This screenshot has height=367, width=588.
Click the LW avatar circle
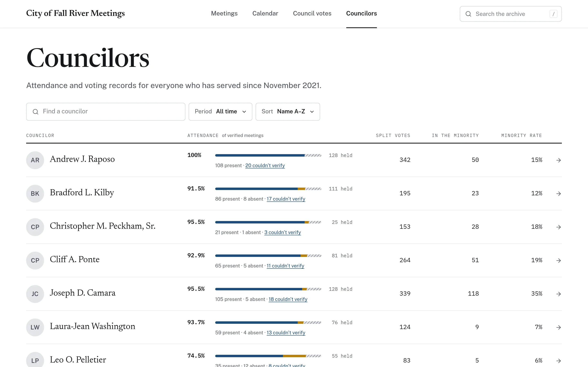(35, 327)
